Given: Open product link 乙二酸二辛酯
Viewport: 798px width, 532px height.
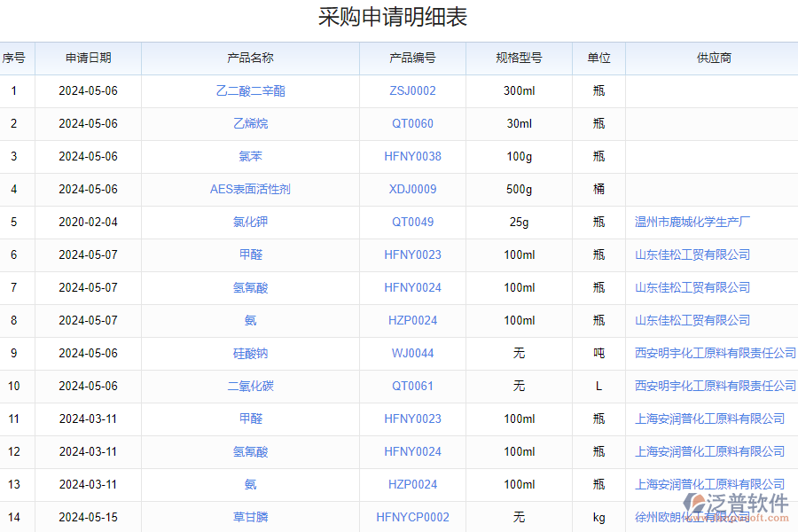Looking at the screenshot, I should (x=249, y=90).
